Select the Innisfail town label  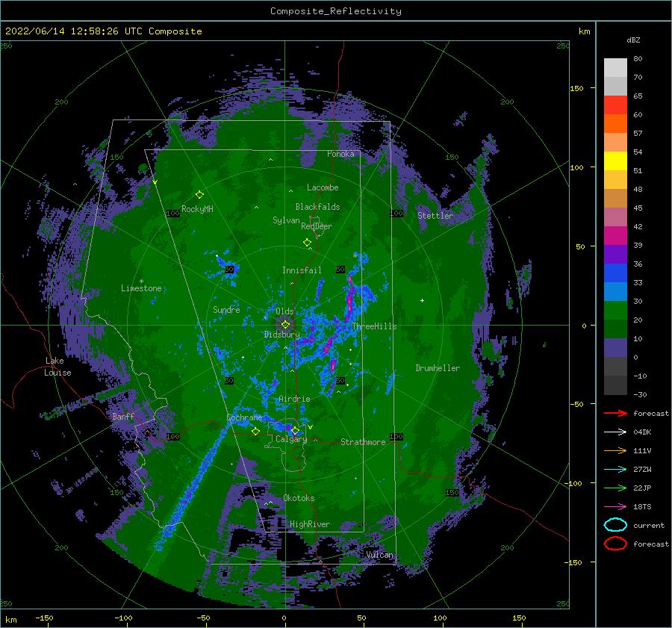(x=302, y=270)
